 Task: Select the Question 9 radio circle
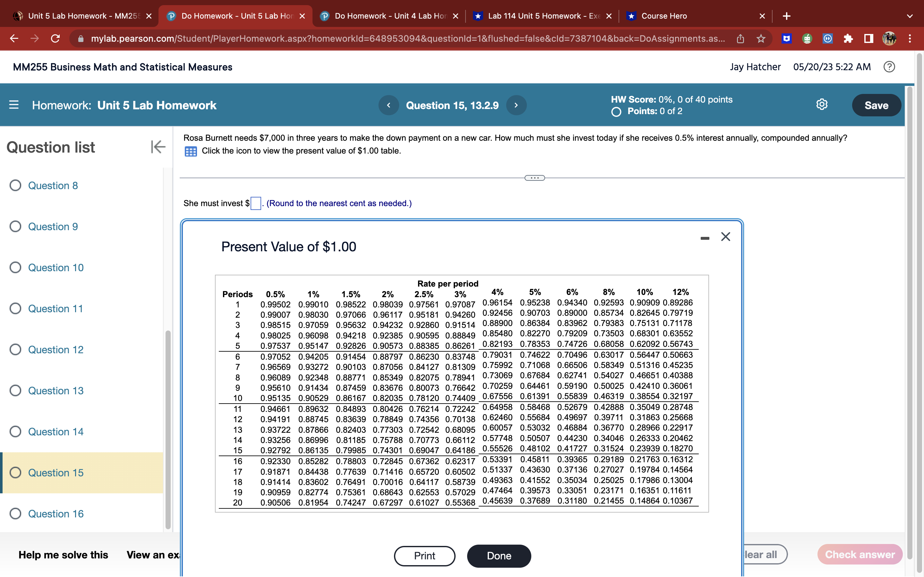click(15, 226)
